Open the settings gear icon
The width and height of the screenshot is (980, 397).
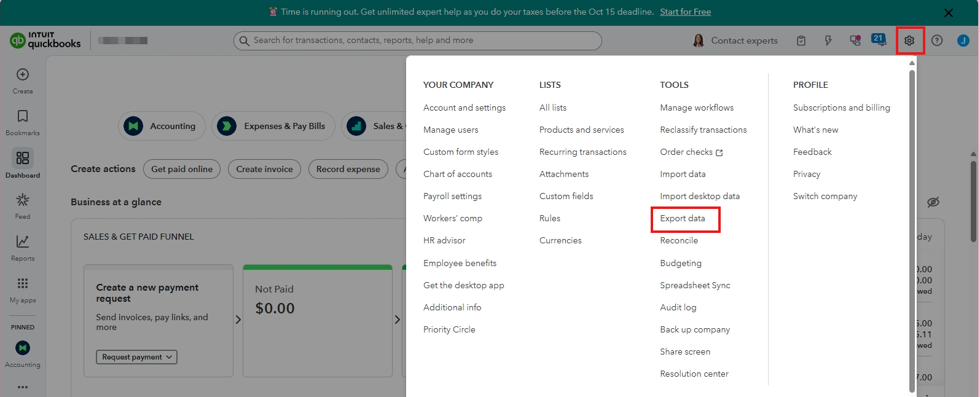click(909, 41)
